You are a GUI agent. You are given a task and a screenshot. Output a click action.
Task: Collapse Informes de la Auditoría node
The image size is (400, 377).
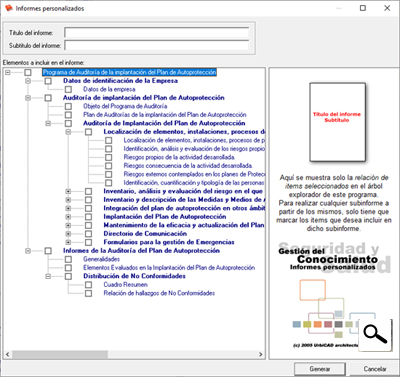click(28, 251)
